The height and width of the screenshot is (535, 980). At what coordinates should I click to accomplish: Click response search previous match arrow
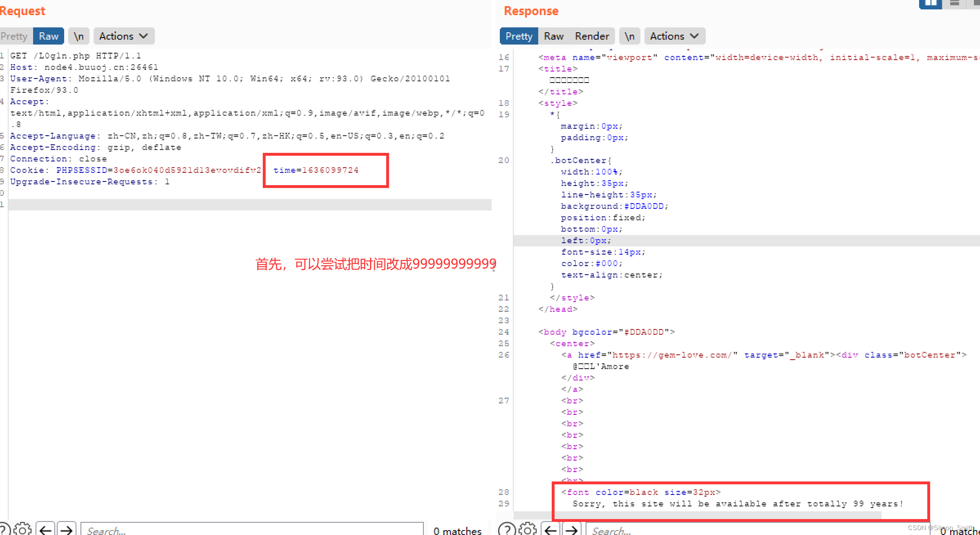tap(551, 530)
